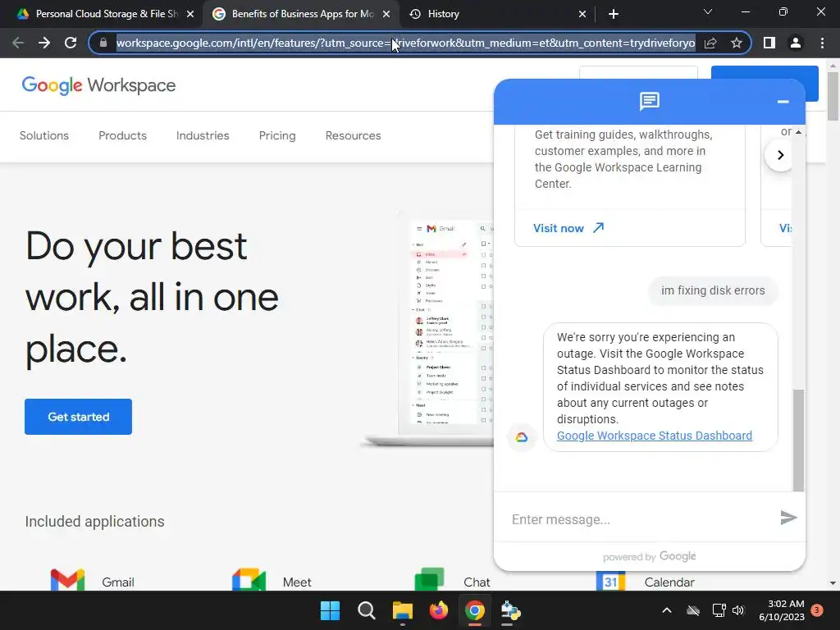Viewport: 840px width, 630px height.
Task: Toggle the browser side panel
Action: 769,43
